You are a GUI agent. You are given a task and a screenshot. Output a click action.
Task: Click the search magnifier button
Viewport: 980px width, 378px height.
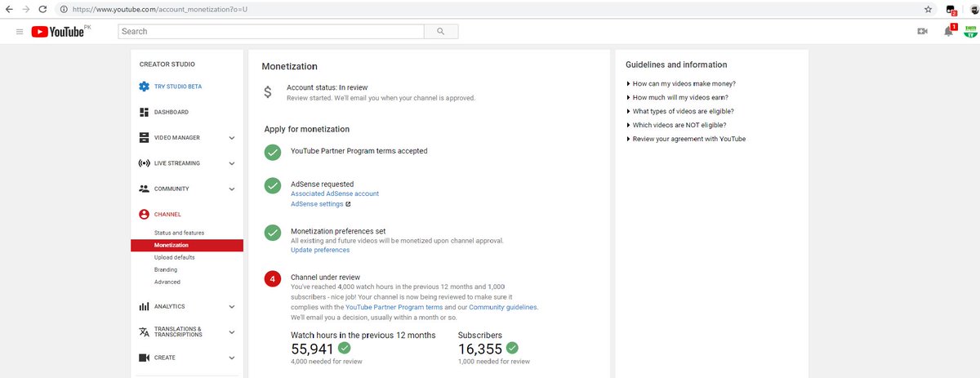pyautogui.click(x=441, y=31)
